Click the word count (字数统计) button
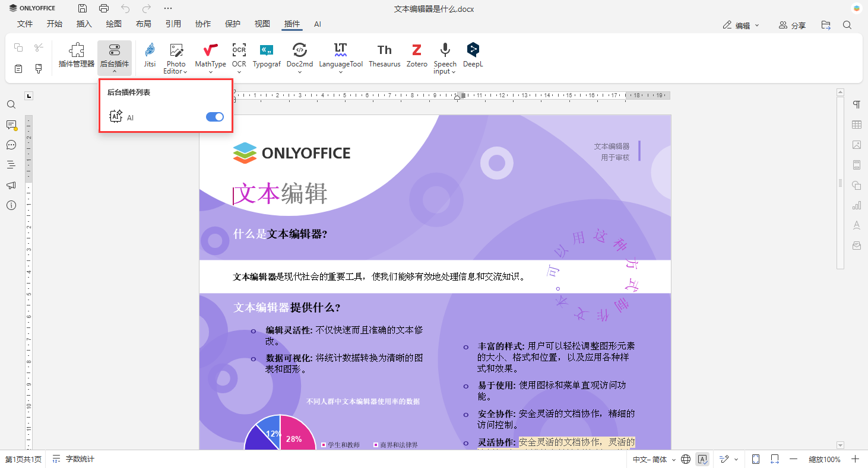Image resolution: width=868 pixels, height=468 pixels. (73, 459)
